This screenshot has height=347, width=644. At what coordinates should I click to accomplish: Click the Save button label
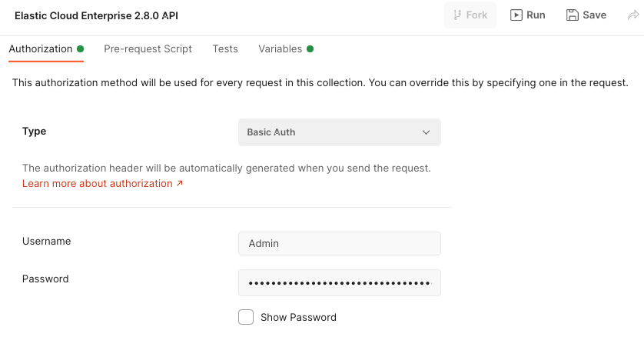point(594,15)
